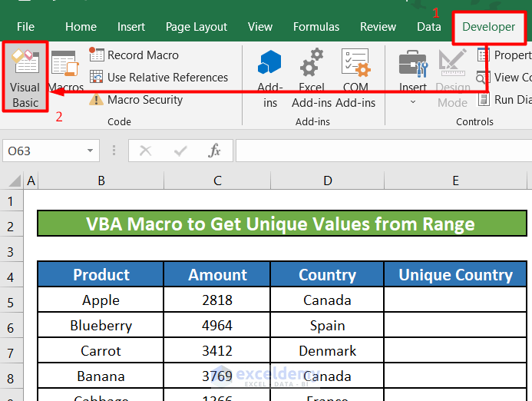
Task: Open the Page Layout tab
Action: [x=197, y=27]
